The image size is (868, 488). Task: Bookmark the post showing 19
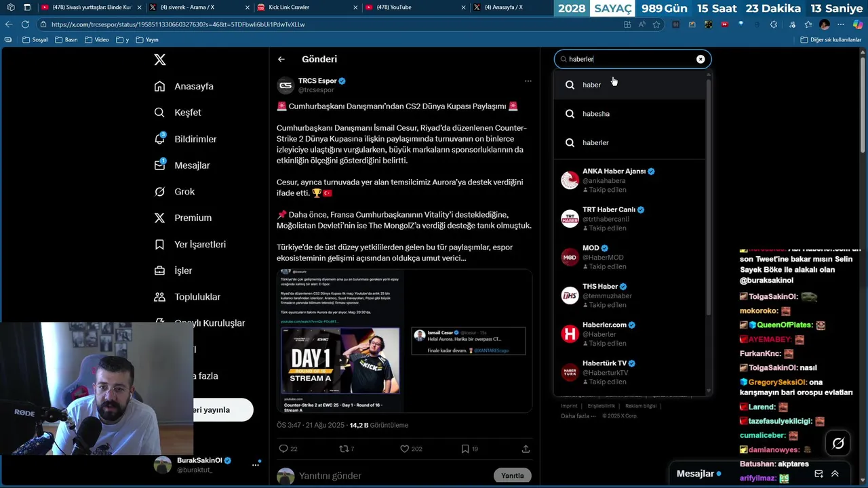click(x=469, y=449)
